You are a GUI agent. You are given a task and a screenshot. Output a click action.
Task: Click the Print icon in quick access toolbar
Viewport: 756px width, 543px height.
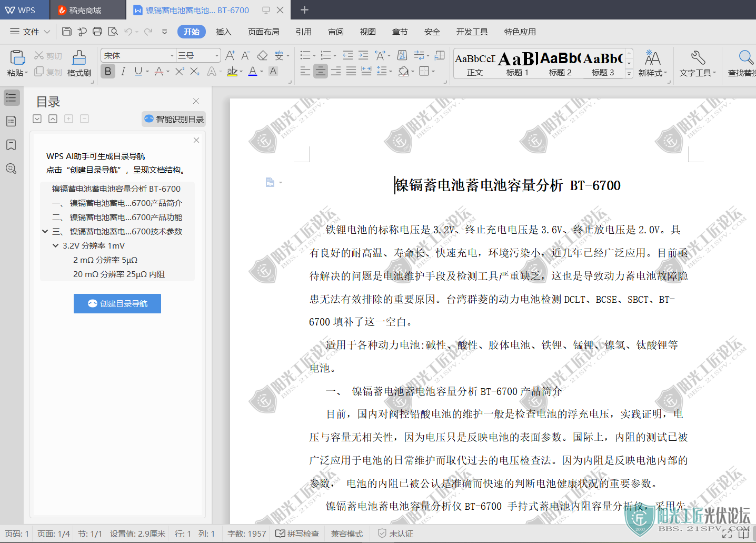pyautogui.click(x=97, y=32)
